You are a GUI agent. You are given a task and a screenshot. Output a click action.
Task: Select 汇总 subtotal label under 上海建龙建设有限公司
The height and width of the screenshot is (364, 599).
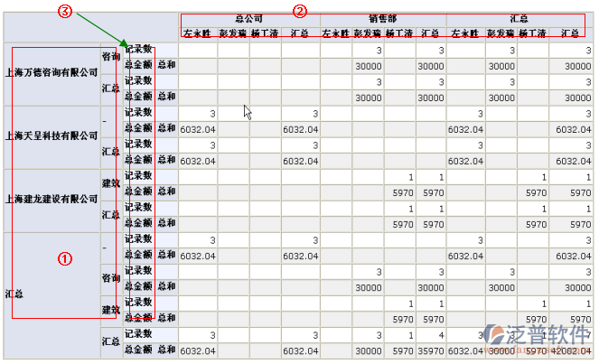coord(111,215)
